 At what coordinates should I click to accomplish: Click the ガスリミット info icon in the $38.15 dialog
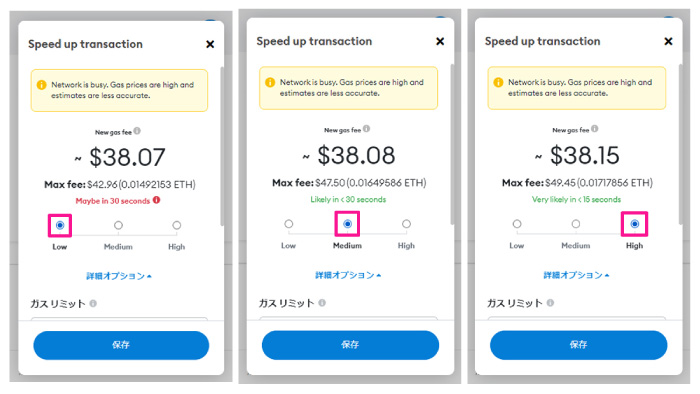pos(550,303)
